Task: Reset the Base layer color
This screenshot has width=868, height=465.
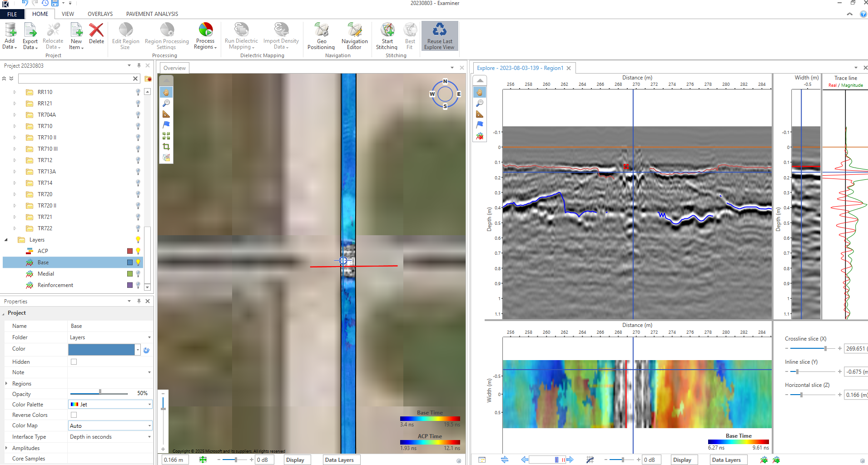Action: [146, 350]
